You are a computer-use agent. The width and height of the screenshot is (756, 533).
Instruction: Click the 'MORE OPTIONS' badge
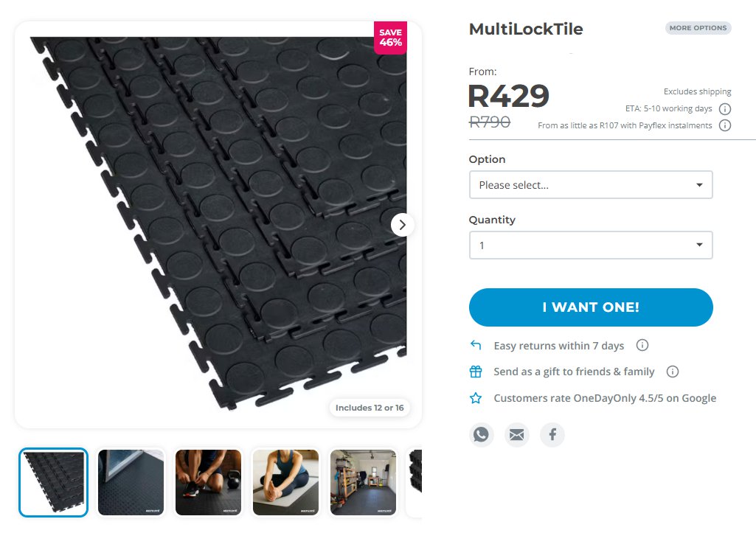(x=698, y=28)
